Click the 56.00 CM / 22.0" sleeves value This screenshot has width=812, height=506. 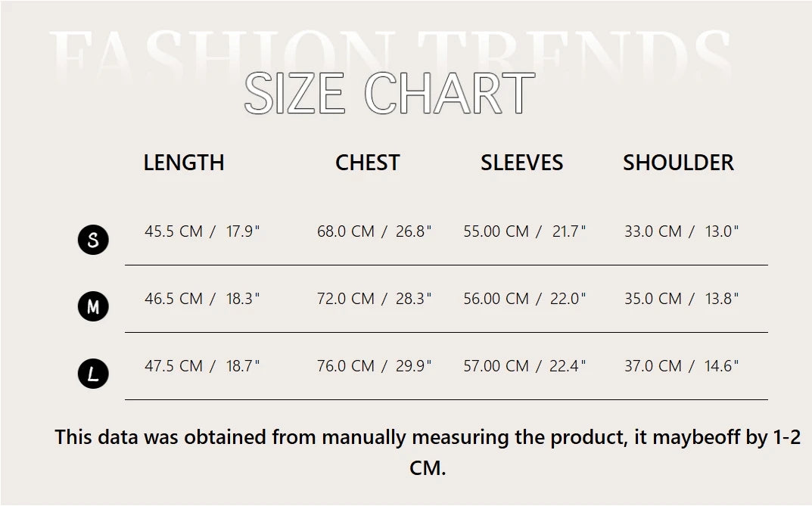tap(524, 298)
